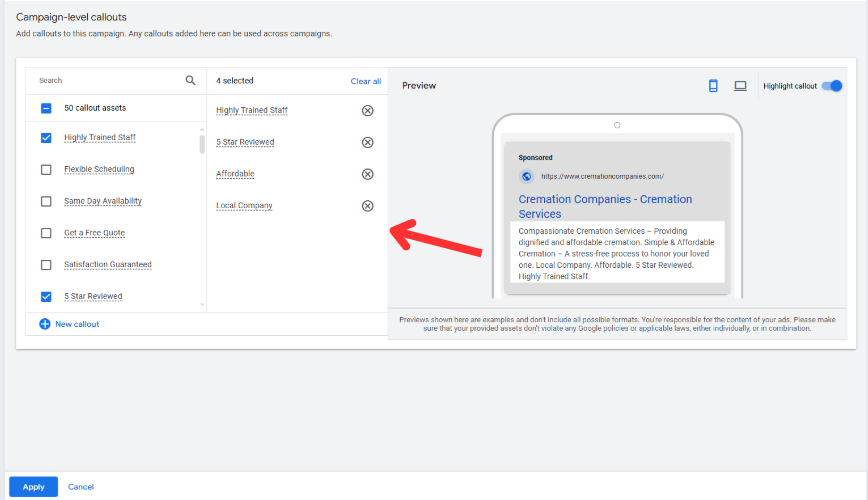Image resolution: width=868 pixels, height=500 pixels.
Task: Click New callout link
Action: tap(77, 324)
